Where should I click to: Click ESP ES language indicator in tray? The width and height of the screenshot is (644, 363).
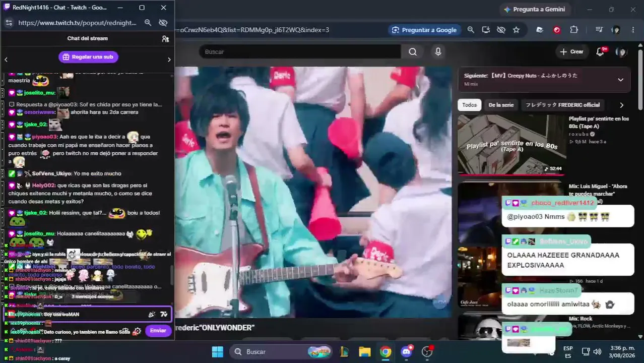click(x=568, y=351)
